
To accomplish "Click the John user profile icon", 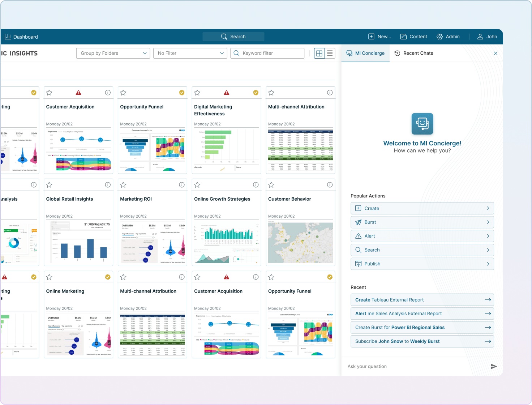I will click(480, 37).
